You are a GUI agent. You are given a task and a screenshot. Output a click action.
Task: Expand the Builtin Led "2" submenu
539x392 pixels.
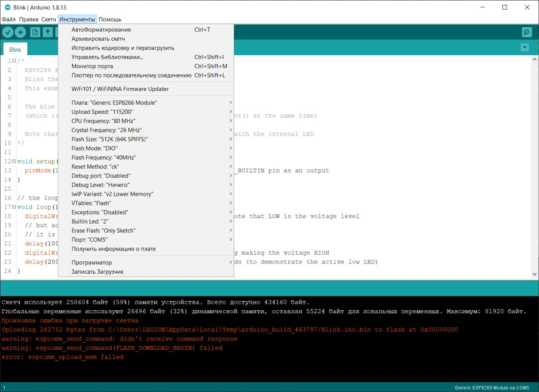tap(146, 221)
